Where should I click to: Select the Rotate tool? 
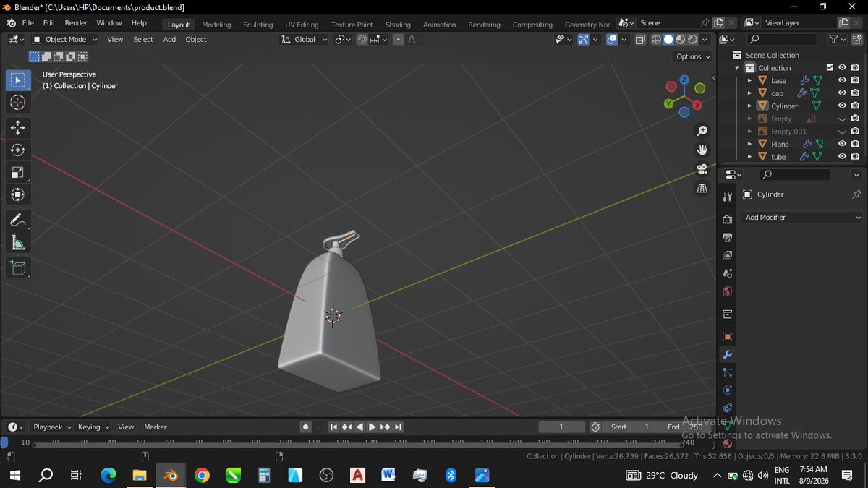[x=18, y=150]
